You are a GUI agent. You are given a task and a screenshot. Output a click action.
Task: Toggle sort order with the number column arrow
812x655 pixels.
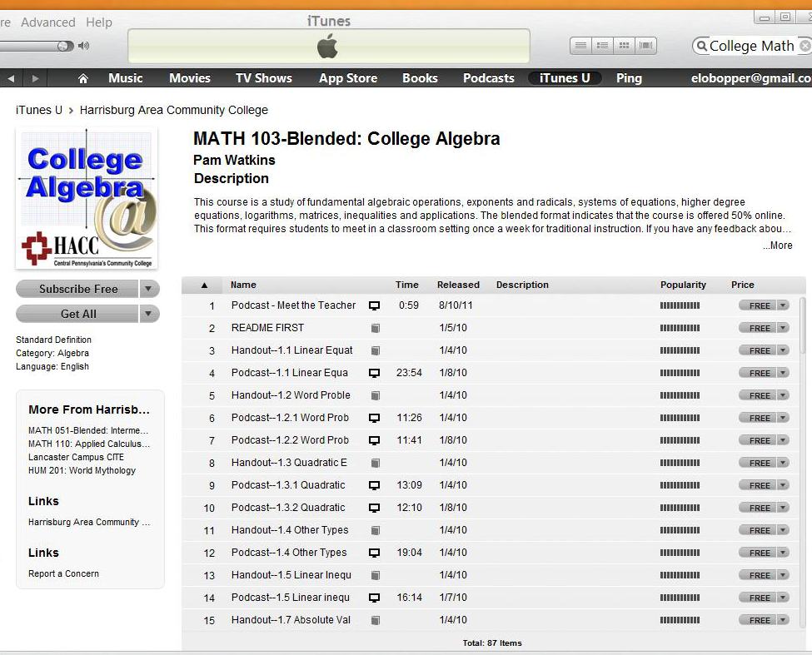(x=204, y=285)
